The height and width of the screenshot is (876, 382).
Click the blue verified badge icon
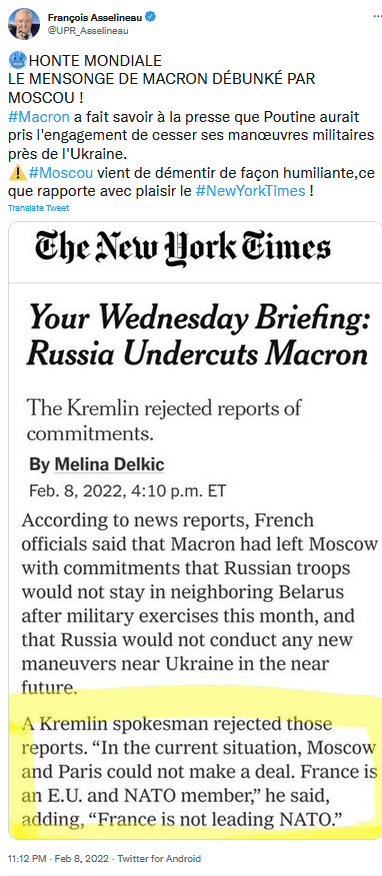151,18
